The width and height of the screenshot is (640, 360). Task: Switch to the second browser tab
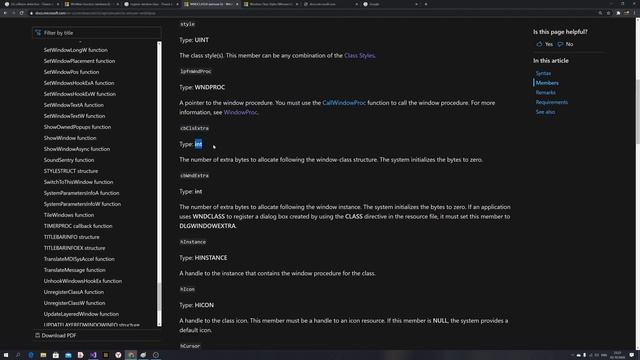pos(91,4)
